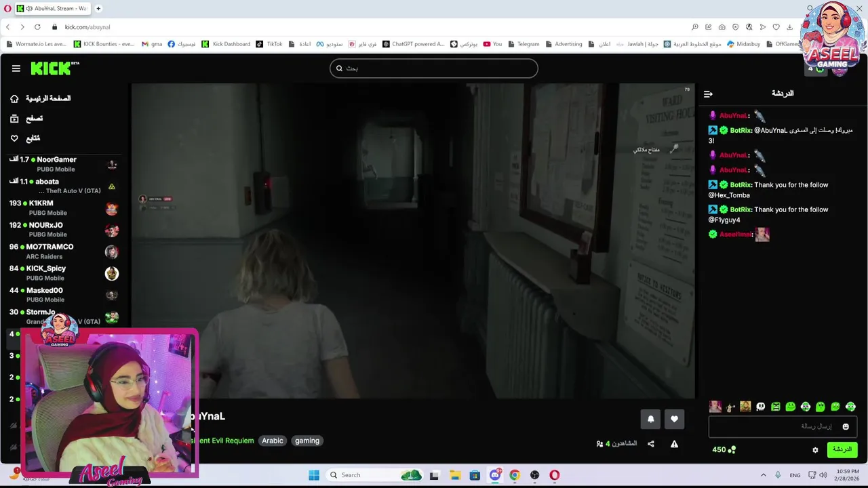Click the notification bell under the stream
The width and height of the screenshot is (868, 488).
[x=650, y=419]
